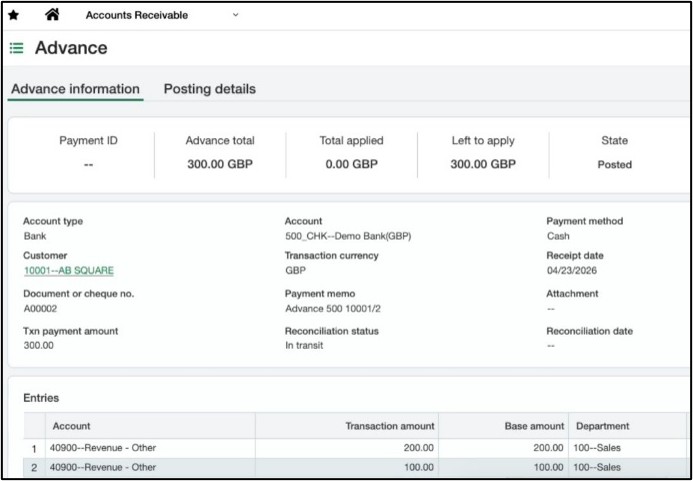Click account value 500_CHK--Demo Bank(GBP)
Screen dimensions: 693x481
coord(348,237)
